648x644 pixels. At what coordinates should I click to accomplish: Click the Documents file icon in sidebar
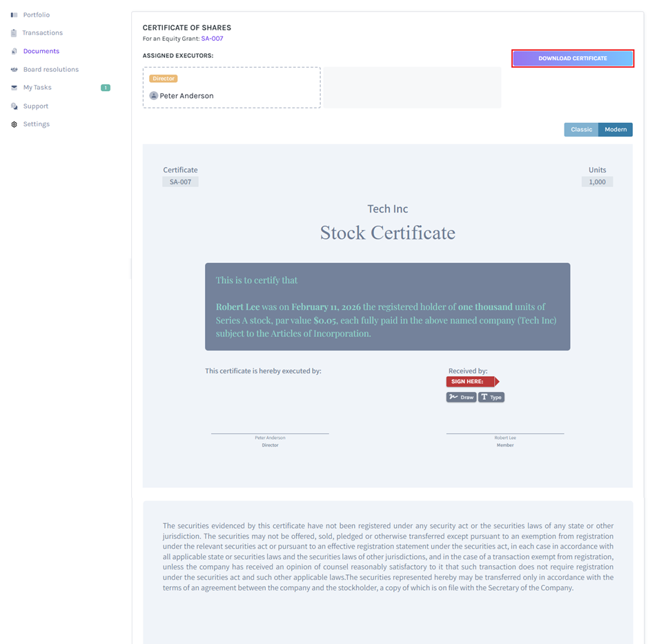[13, 50]
